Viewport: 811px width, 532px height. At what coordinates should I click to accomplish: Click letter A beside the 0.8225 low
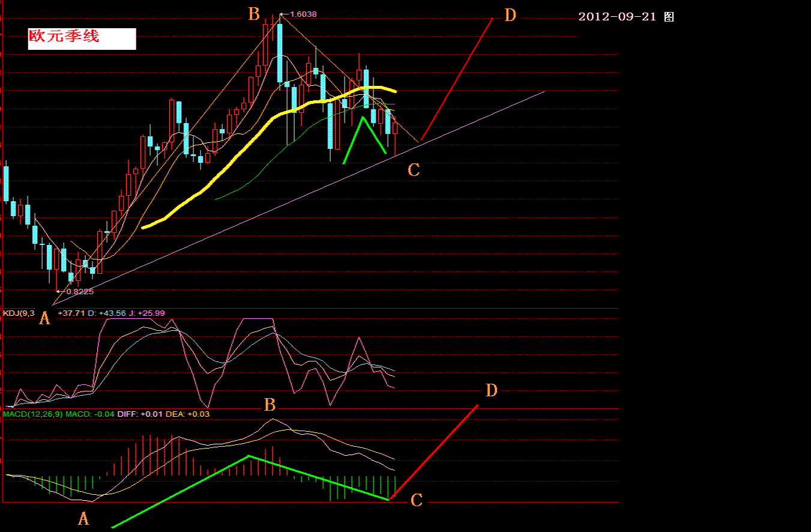click(x=44, y=319)
